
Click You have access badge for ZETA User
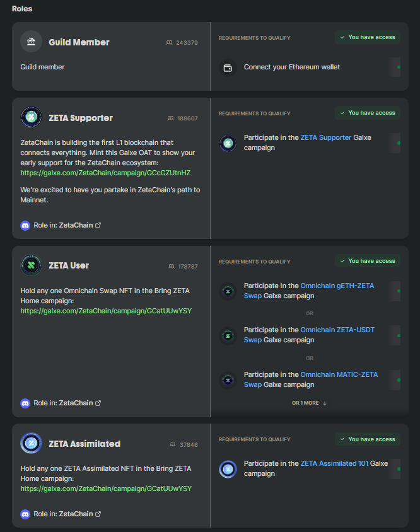click(368, 261)
